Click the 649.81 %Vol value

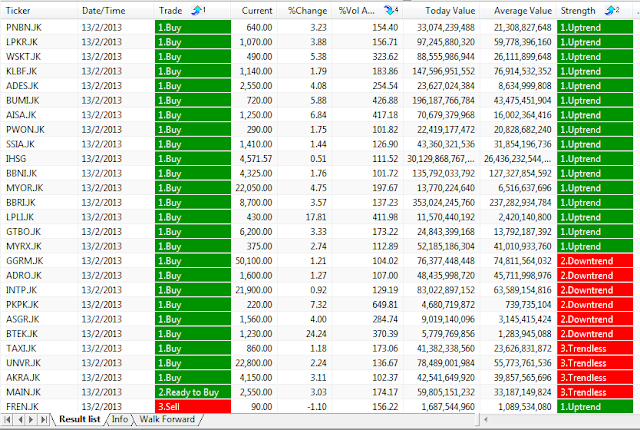click(x=385, y=305)
